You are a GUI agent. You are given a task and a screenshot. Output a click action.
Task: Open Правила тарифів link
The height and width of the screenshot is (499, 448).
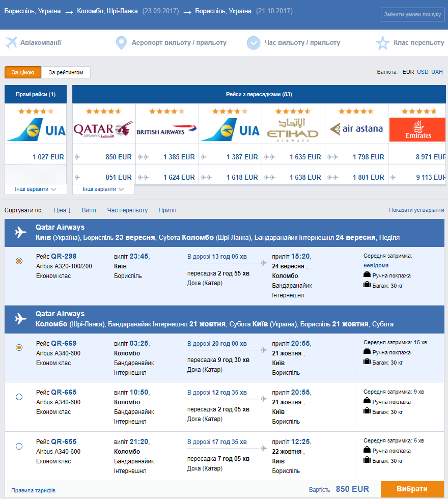tap(34, 490)
